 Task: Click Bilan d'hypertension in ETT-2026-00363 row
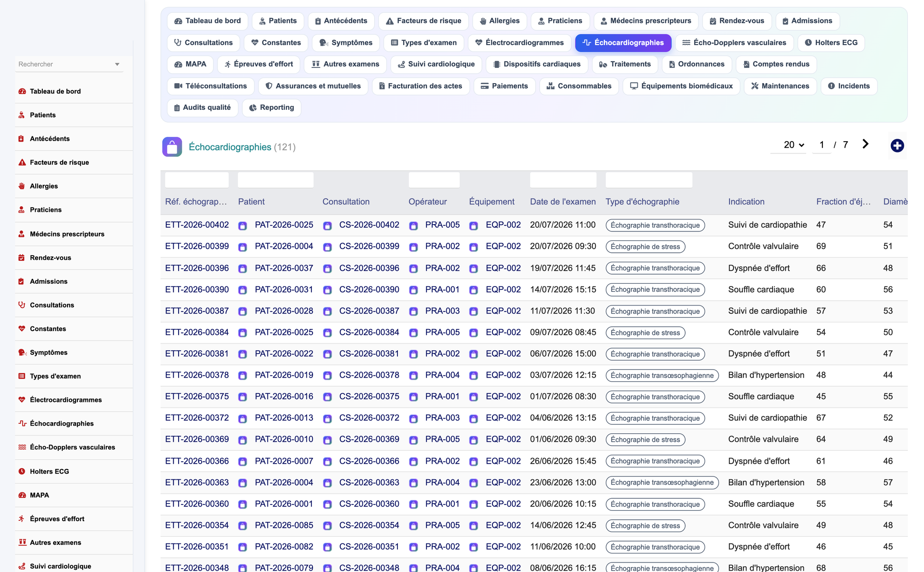(766, 482)
